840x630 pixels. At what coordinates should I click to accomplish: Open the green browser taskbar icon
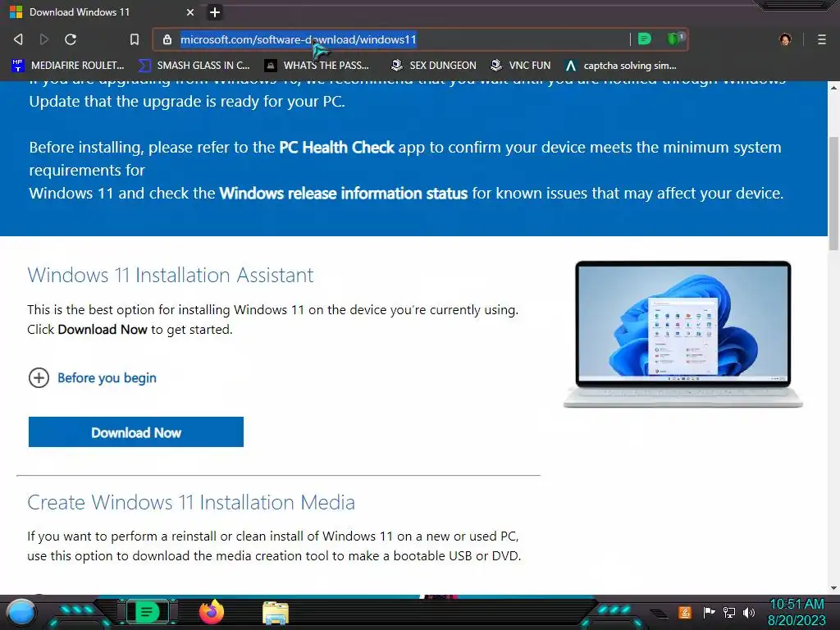[148, 612]
